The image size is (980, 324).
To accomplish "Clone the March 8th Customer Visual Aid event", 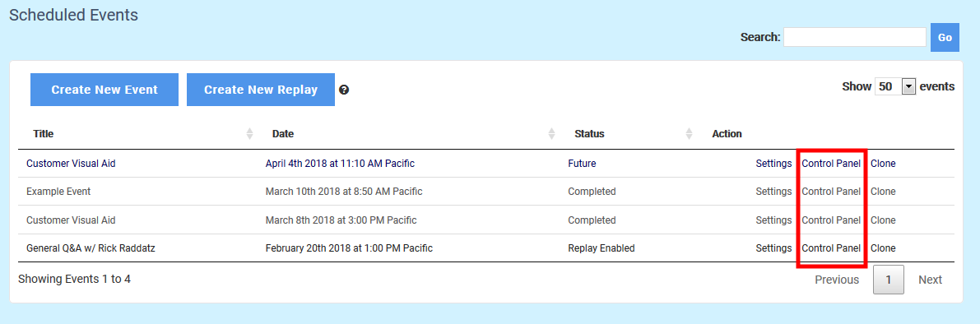I will pyautogui.click(x=883, y=220).
